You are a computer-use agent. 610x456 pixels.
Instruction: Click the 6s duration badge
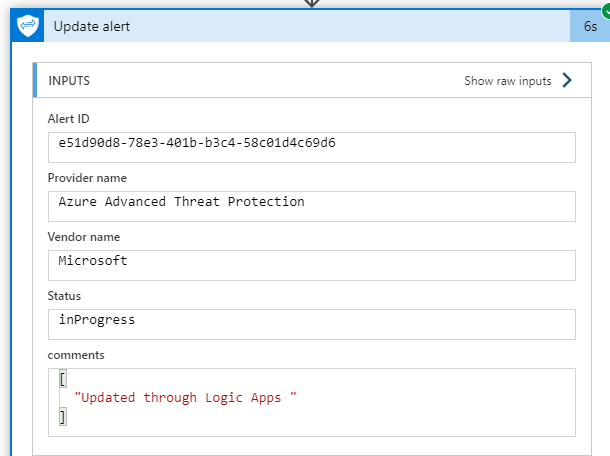tap(590, 27)
